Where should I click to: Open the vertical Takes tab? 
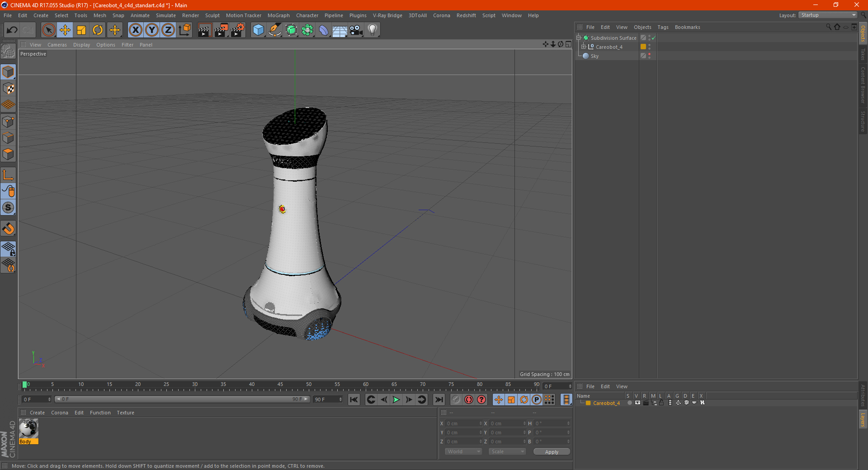pyautogui.click(x=863, y=54)
